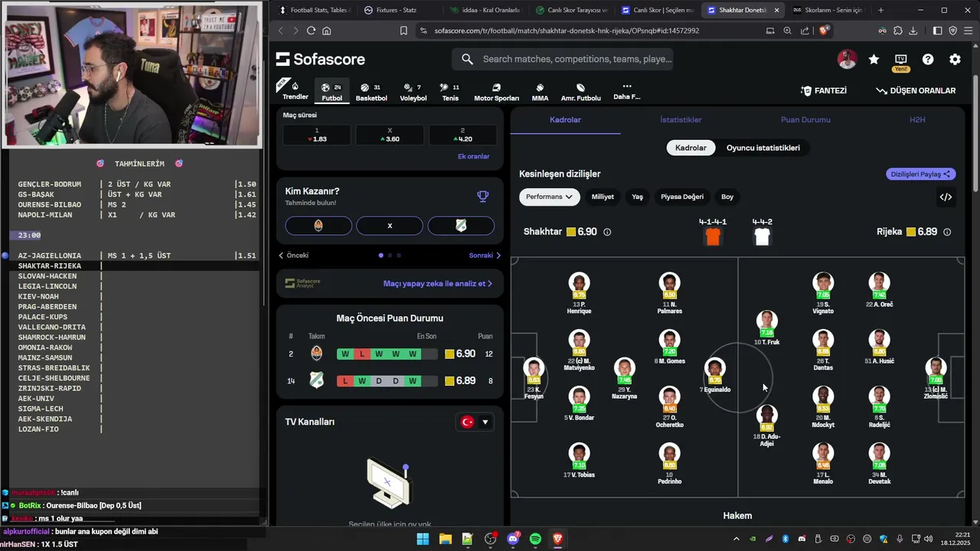Open the Puan Durumu tab

[x=805, y=120]
